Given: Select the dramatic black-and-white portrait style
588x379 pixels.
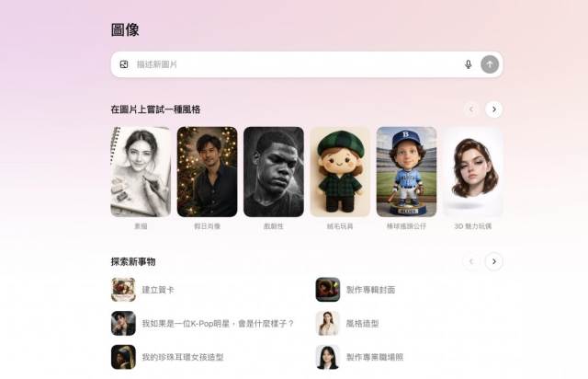Looking at the screenshot, I should (274, 172).
